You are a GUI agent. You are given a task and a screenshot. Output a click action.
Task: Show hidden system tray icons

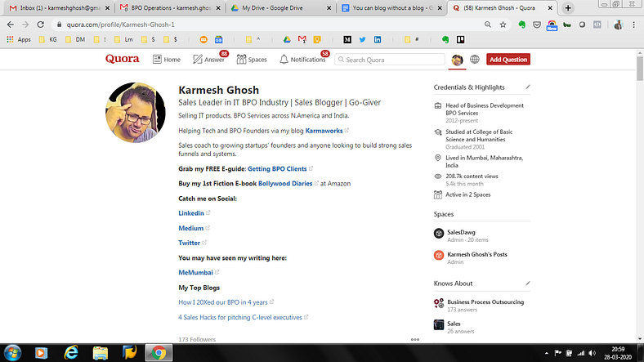tap(546, 353)
